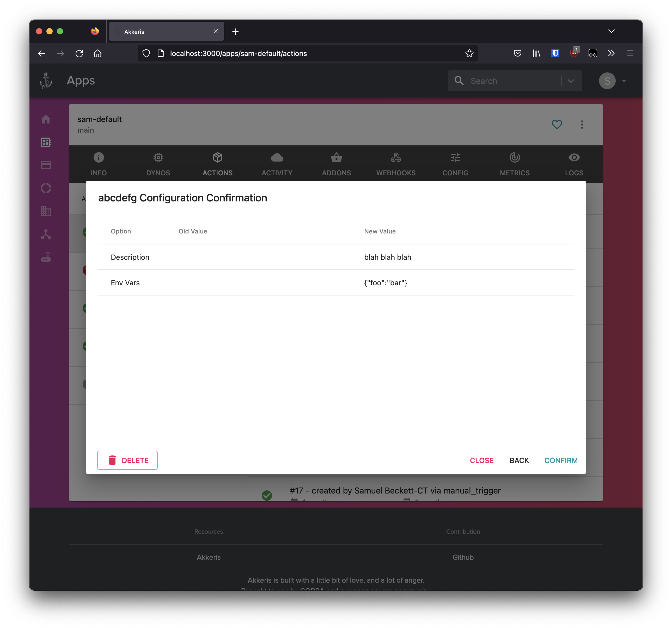Image resolution: width=672 pixels, height=629 pixels.
Task: Open the LOGS tab
Action: (574, 164)
